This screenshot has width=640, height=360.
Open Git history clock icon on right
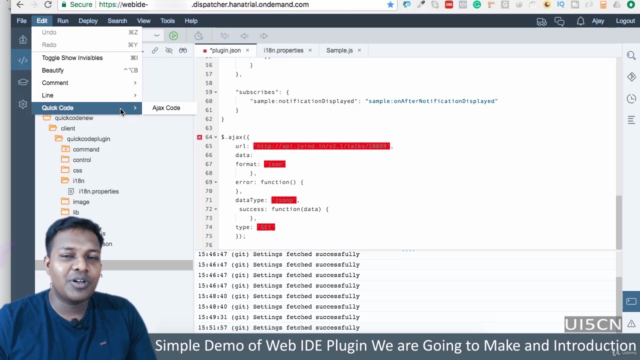point(631,98)
